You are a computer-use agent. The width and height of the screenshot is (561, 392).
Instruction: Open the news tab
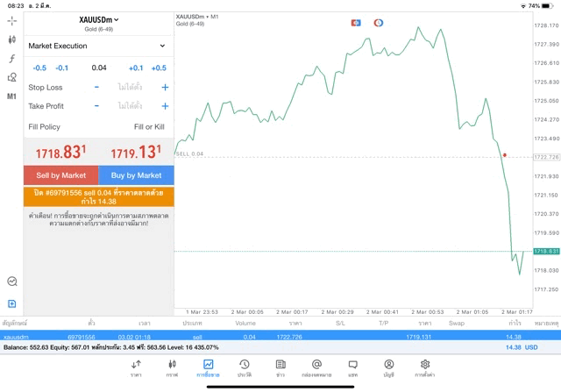coord(280,368)
